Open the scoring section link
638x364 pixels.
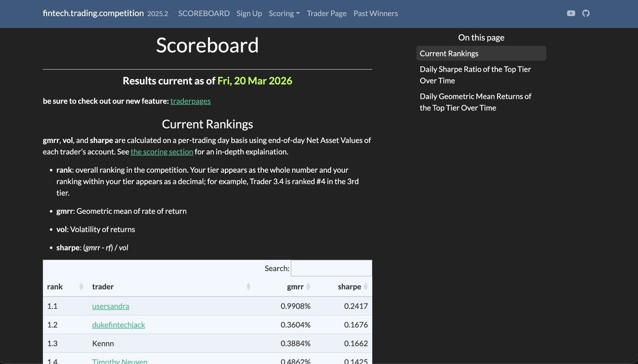pyautogui.click(x=162, y=151)
